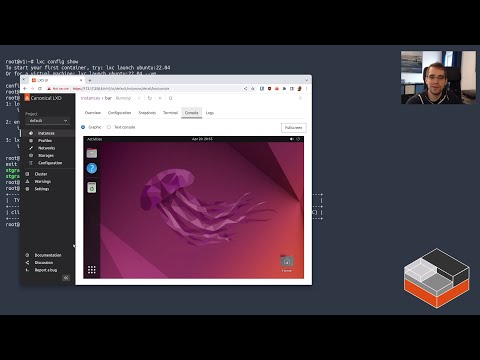Click the Fullscreen button
Image resolution: width=480 pixels, height=360 pixels.
pyautogui.click(x=293, y=128)
